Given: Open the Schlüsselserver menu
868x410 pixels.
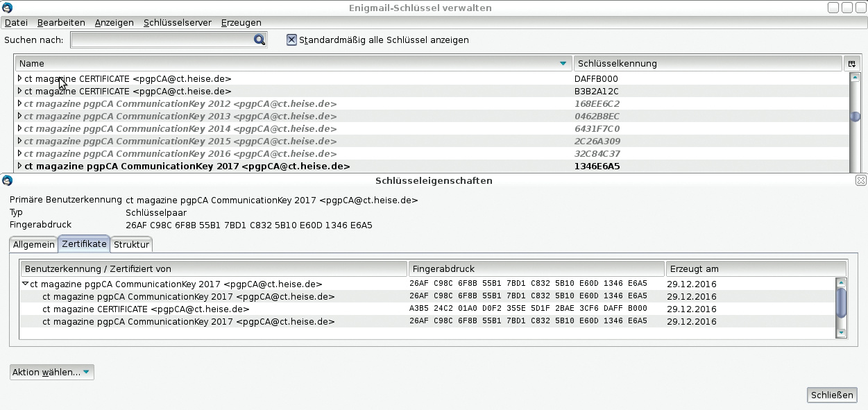Looking at the screenshot, I should 176,23.
